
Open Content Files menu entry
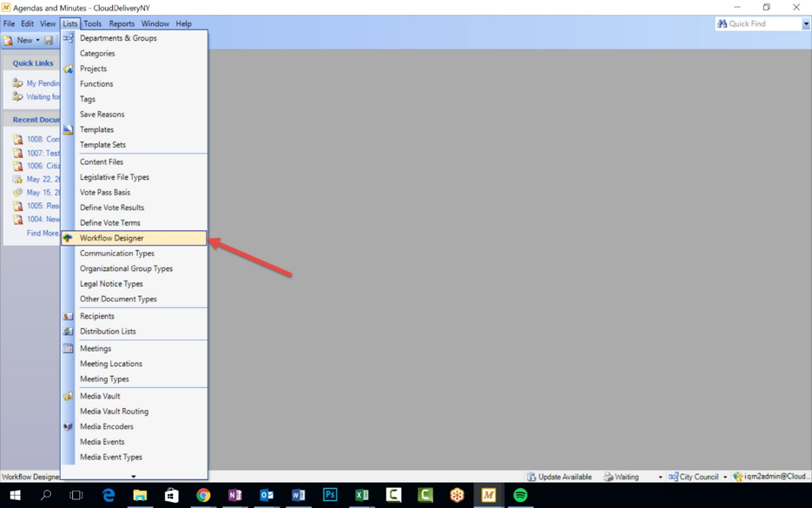pos(134,162)
